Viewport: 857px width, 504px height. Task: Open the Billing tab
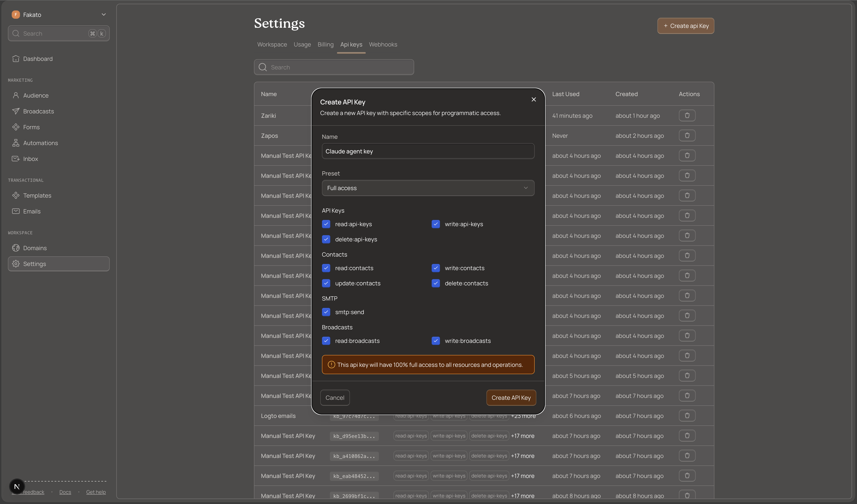pos(325,45)
